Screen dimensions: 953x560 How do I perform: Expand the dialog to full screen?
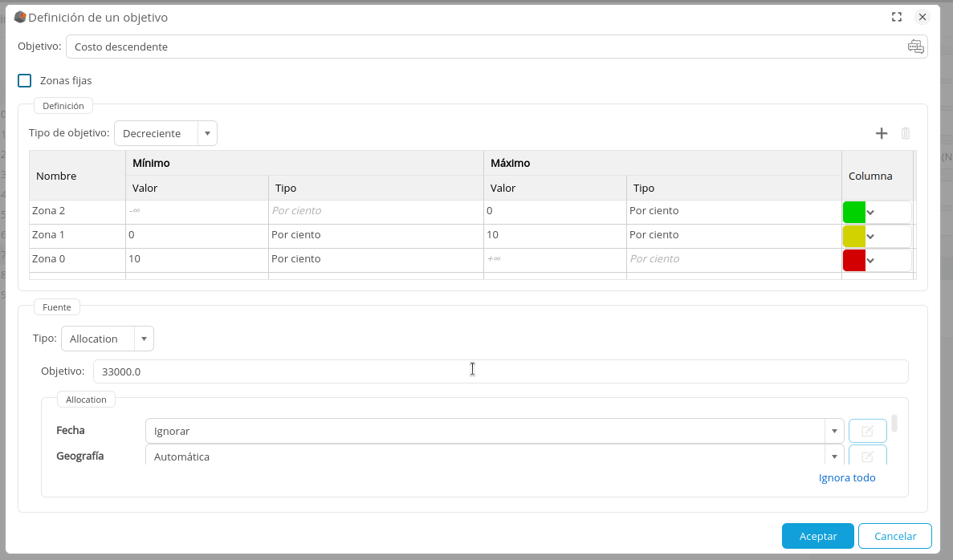(897, 17)
